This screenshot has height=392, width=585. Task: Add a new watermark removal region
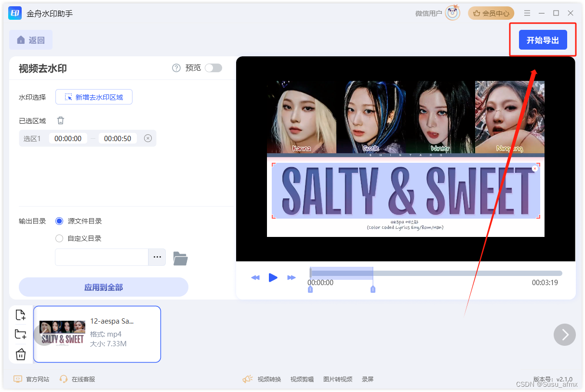coord(94,97)
